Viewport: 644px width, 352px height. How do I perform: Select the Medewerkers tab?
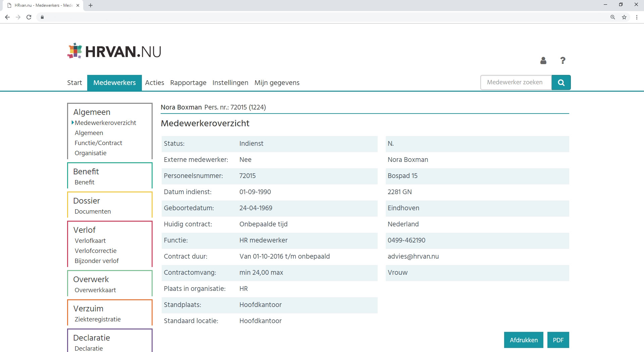[114, 83]
